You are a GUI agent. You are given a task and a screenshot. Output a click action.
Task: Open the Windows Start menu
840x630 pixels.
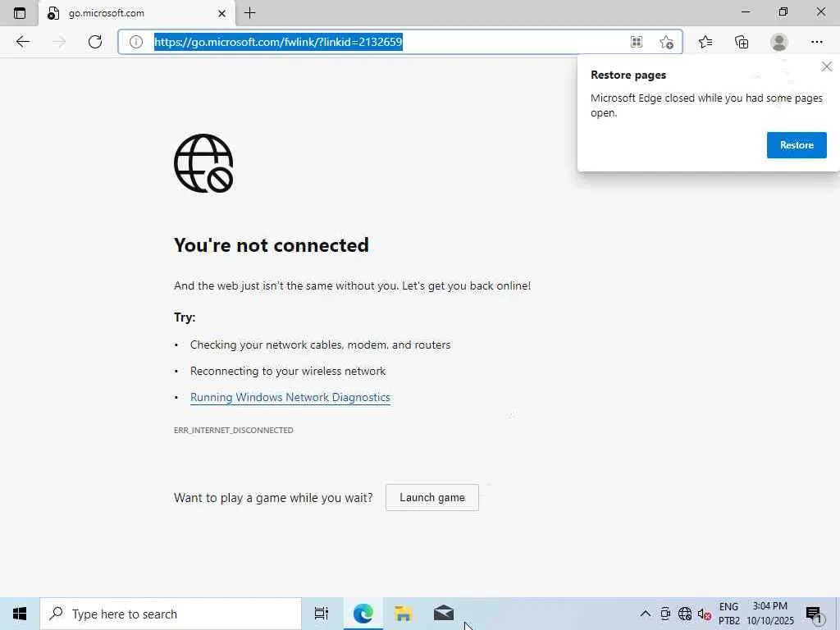pos(20,614)
